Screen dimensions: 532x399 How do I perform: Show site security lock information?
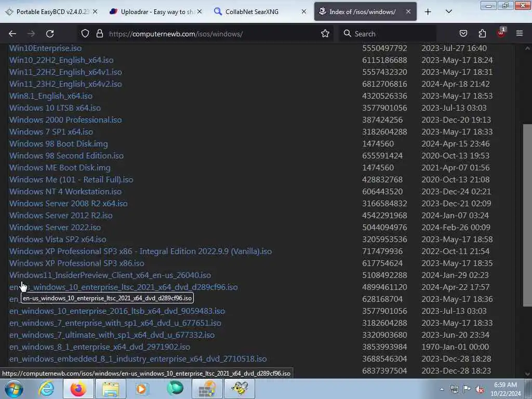pos(99,34)
